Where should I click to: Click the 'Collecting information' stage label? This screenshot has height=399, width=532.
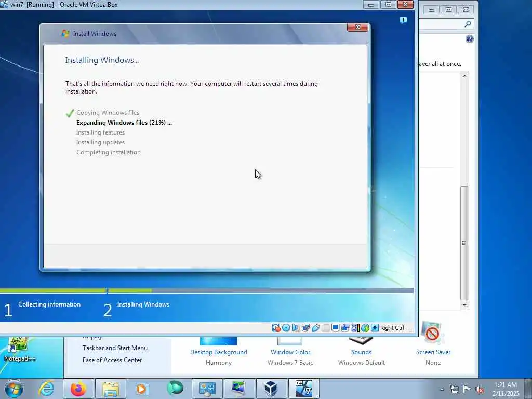49,304
